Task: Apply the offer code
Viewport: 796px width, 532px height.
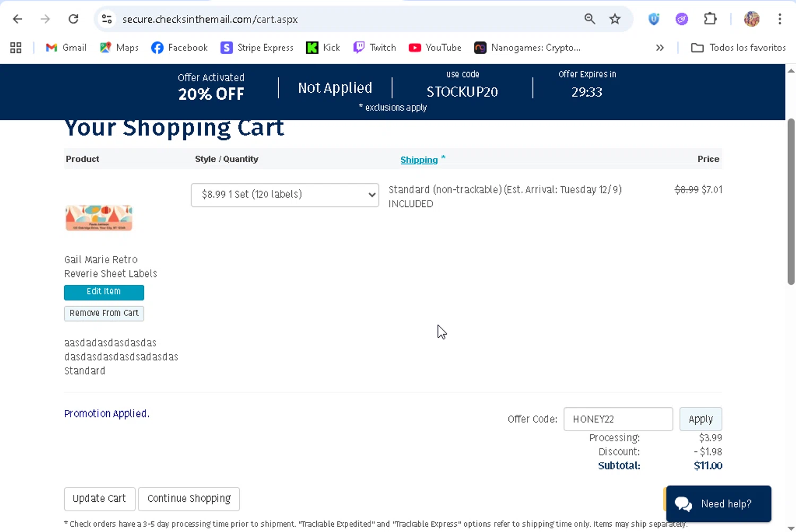Action: [700, 419]
